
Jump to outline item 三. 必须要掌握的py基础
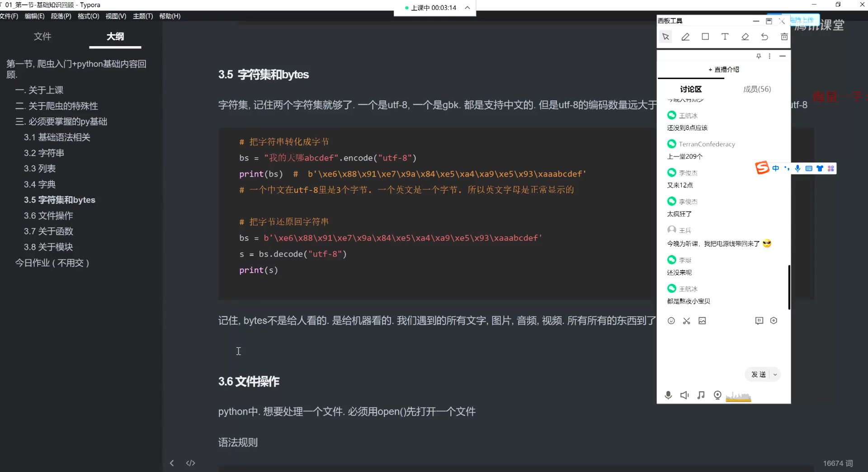pos(61,122)
